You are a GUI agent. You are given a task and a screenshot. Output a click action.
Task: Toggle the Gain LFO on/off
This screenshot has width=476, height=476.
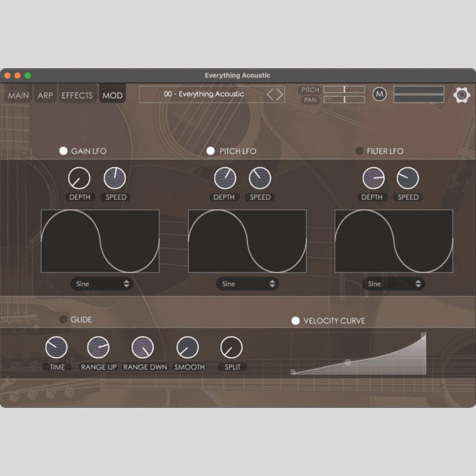pos(63,151)
